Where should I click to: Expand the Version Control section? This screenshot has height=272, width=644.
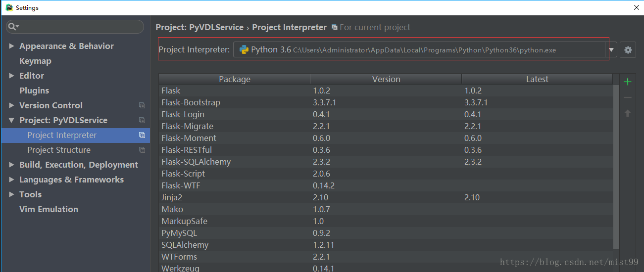point(11,105)
